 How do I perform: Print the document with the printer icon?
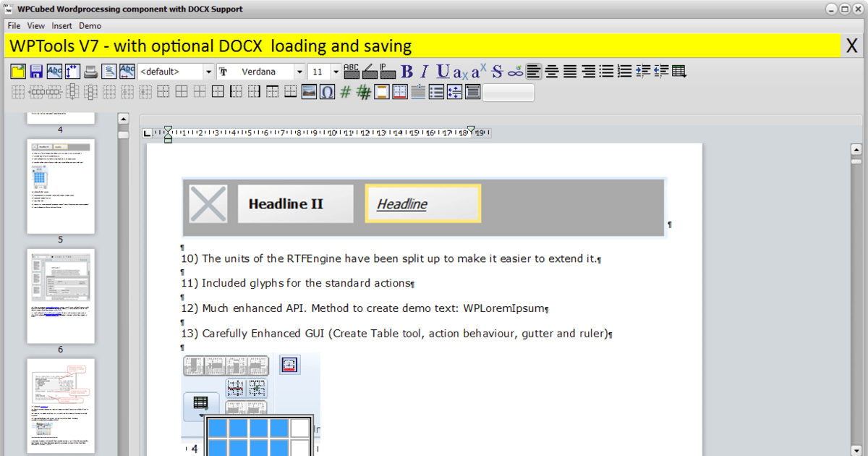[x=90, y=71]
